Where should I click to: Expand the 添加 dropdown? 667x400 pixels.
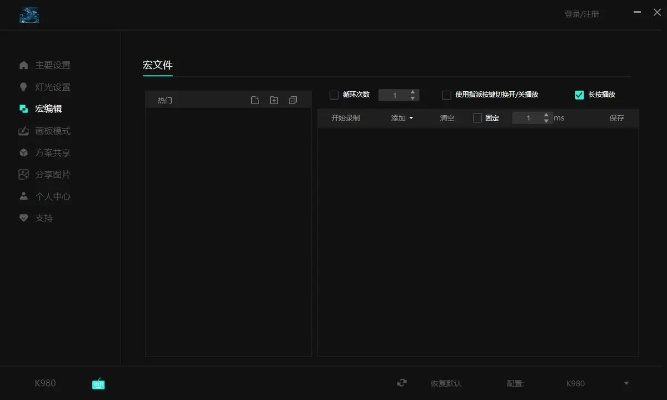click(402, 118)
